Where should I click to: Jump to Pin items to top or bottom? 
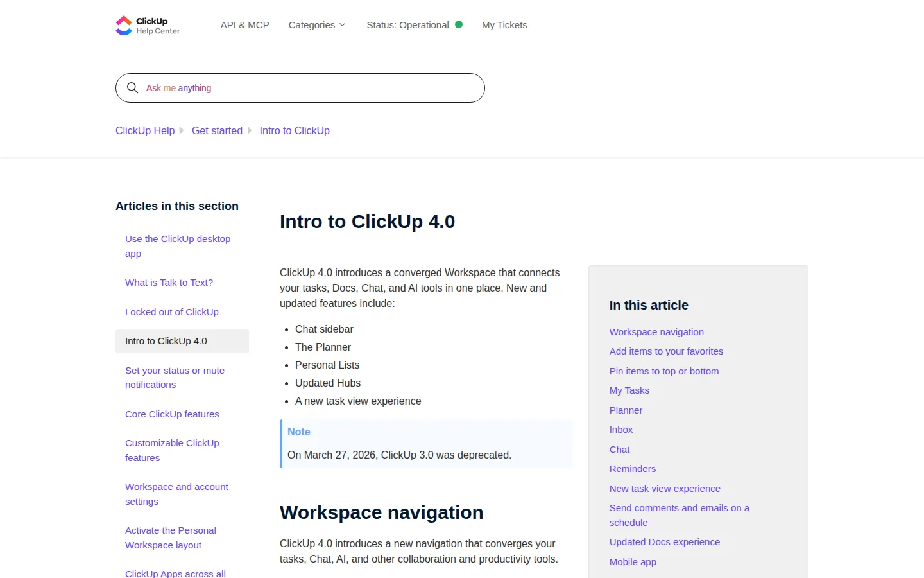664,371
